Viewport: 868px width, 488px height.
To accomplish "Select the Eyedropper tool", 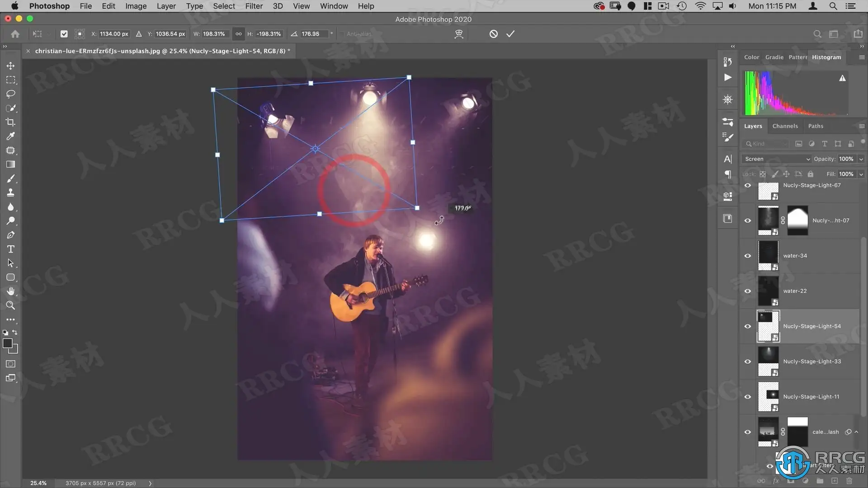I will tap(10, 136).
